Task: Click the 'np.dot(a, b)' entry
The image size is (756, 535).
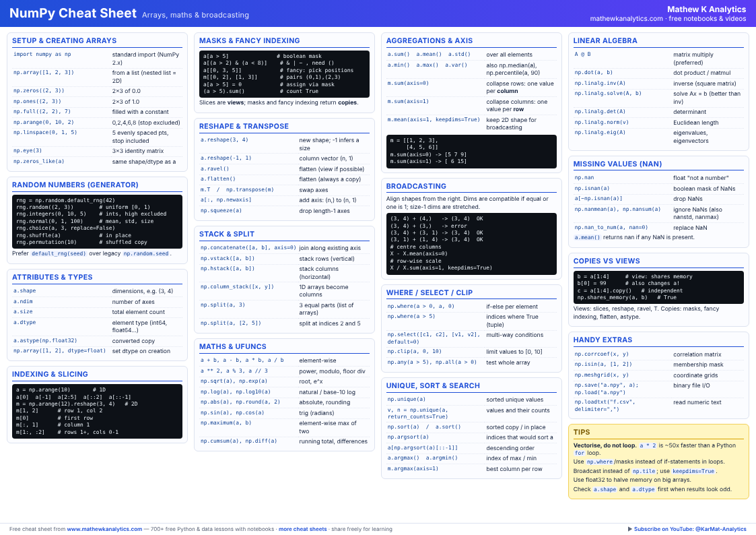Action: (594, 72)
